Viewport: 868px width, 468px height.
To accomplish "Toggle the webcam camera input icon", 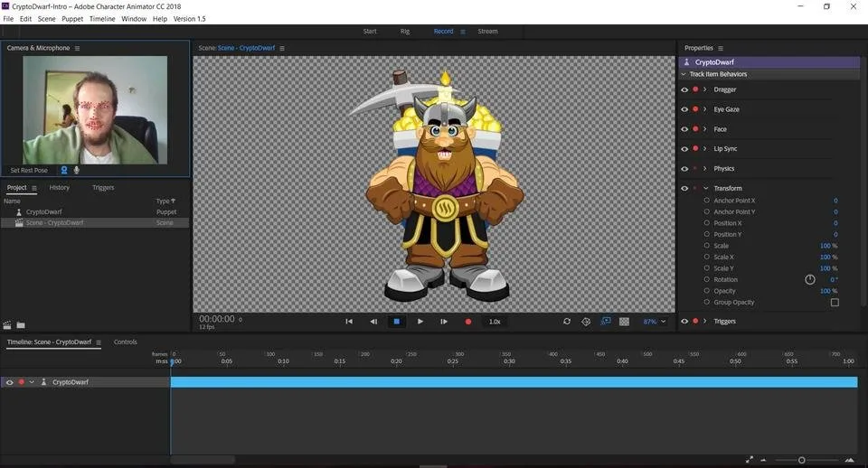I will (64, 171).
